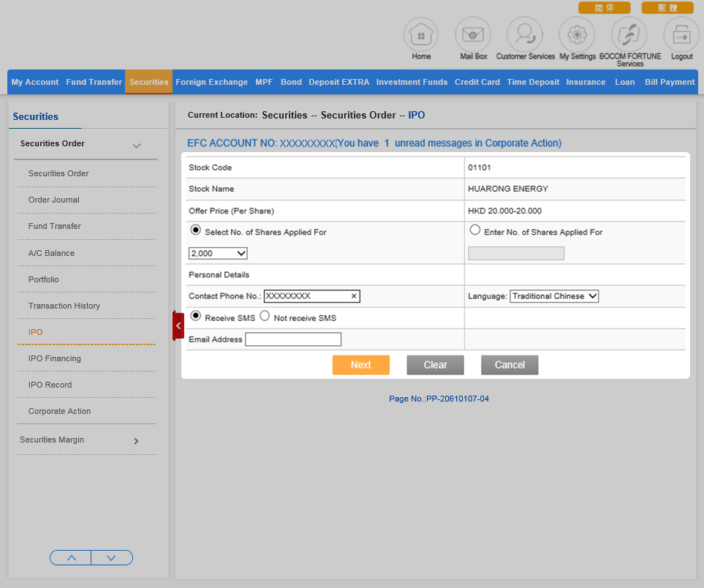Open BOCOM FORTUNE Services icon

pyautogui.click(x=629, y=34)
